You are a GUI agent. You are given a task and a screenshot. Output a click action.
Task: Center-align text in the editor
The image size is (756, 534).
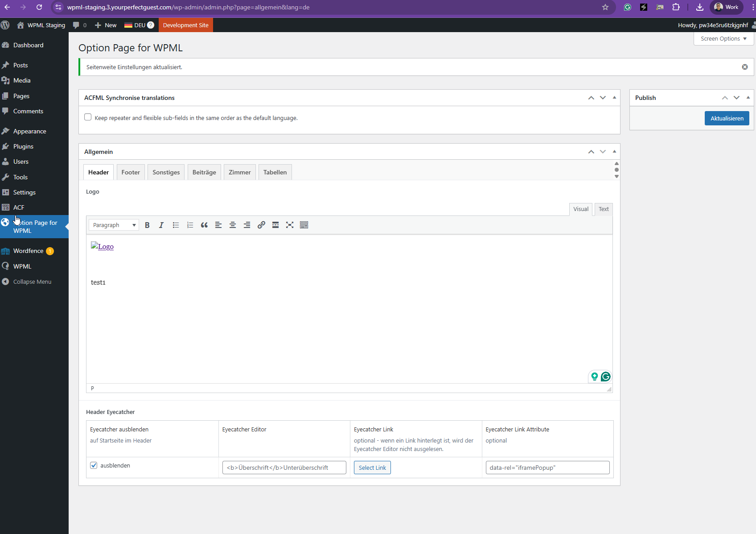(x=233, y=225)
